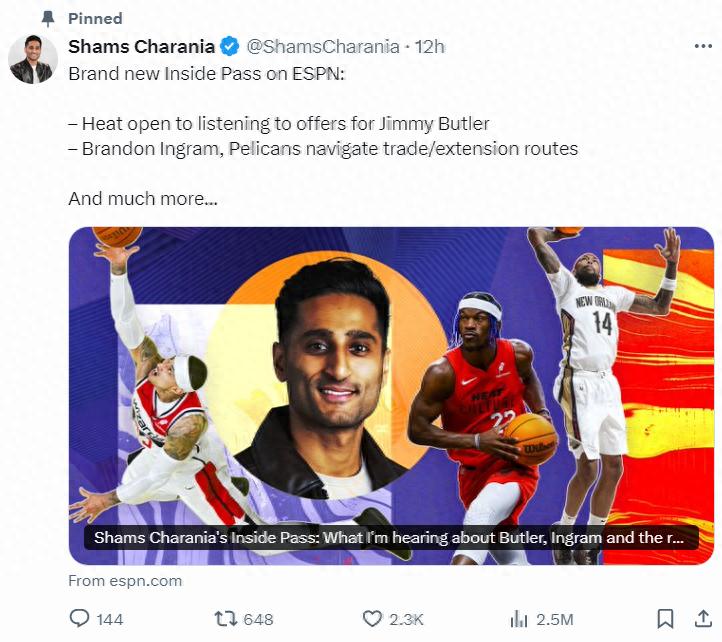This screenshot has width=722, height=642.
Task: Click the "Pinned" label text
Action: [95, 19]
